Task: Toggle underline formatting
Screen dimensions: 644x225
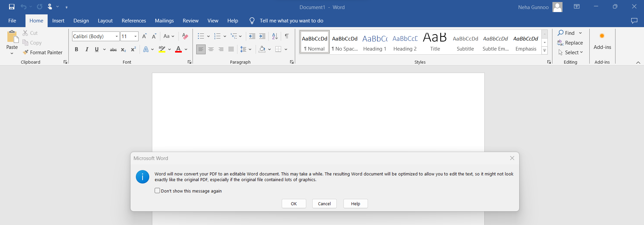Action: 97,50
